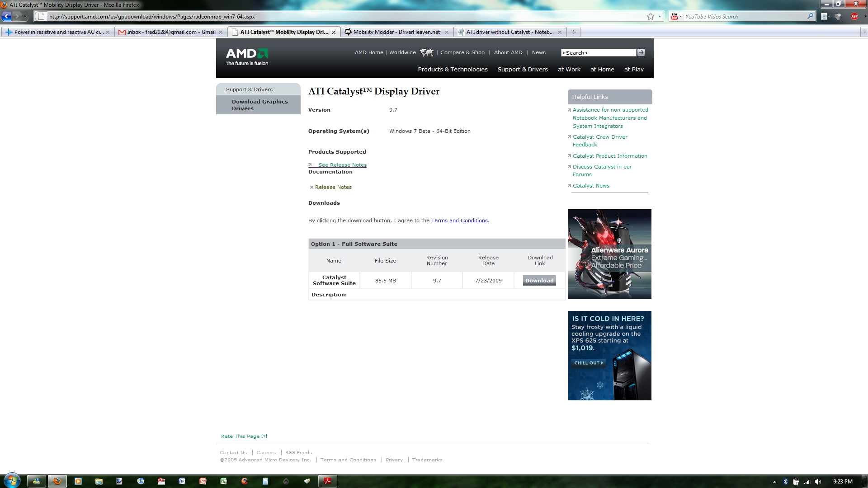Open Discuss Catalyst in our Forums link
Screen dimensions: 868x488
[602, 170]
